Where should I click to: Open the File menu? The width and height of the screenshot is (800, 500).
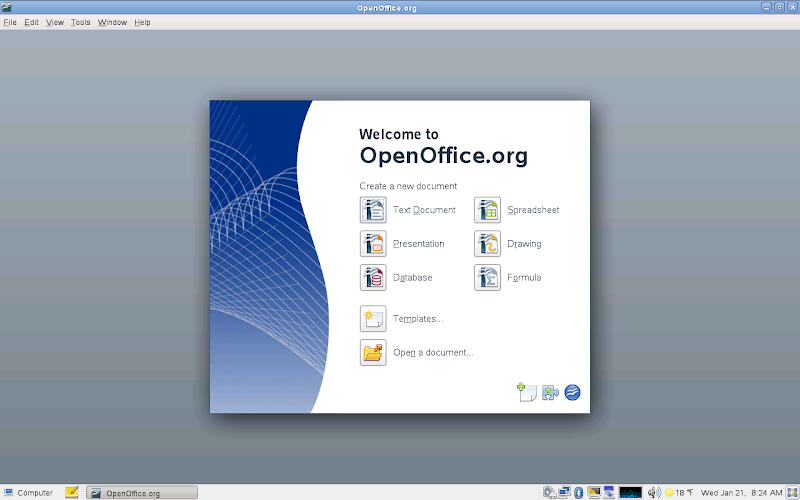click(10, 22)
